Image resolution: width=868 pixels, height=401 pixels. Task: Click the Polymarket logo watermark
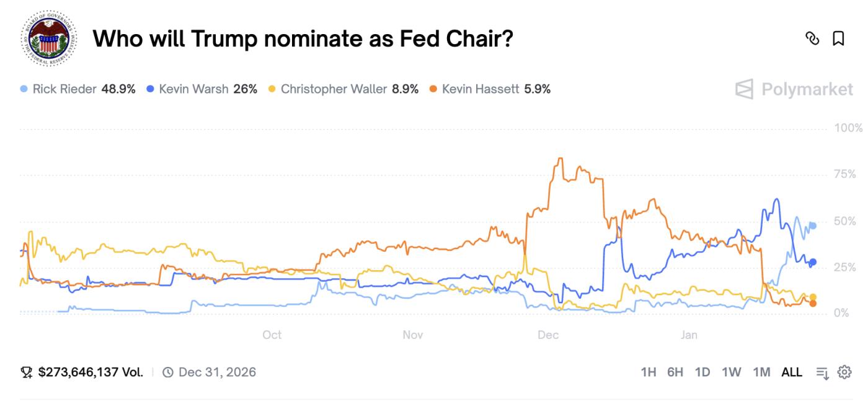794,89
